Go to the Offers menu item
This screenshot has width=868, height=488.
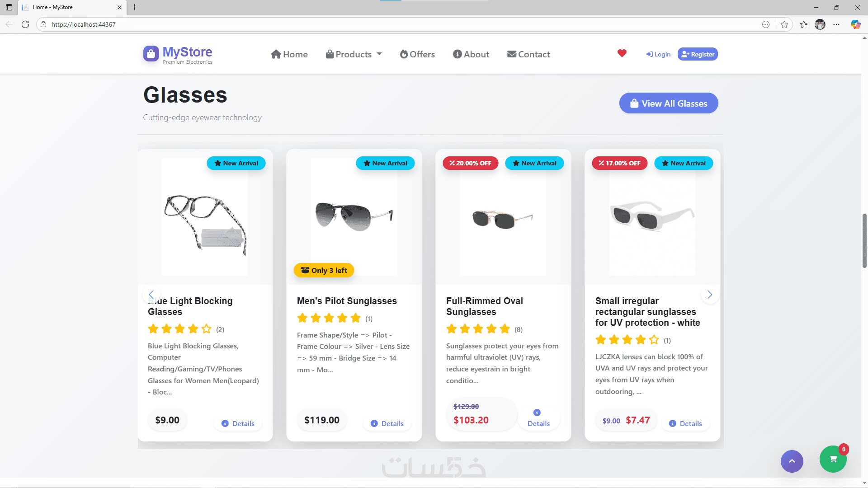pos(417,54)
